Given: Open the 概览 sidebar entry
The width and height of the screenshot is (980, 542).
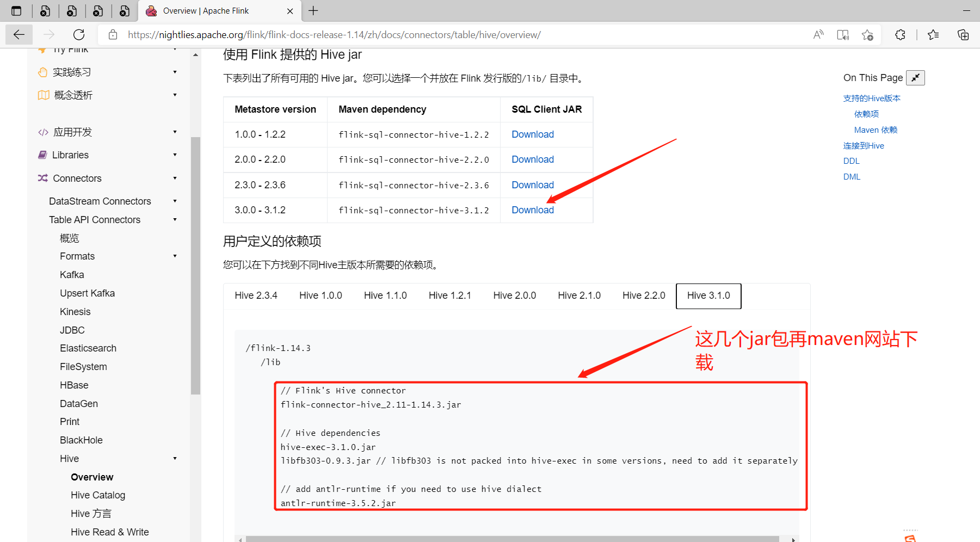Looking at the screenshot, I should point(70,238).
